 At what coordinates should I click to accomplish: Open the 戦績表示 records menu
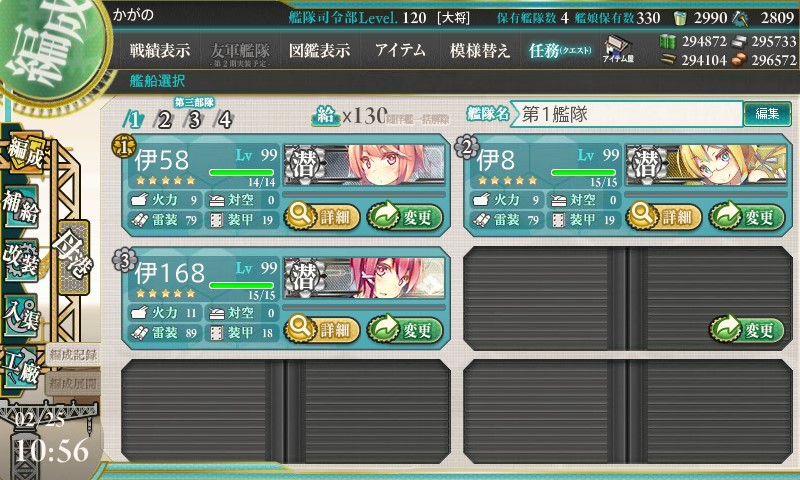click(160, 50)
